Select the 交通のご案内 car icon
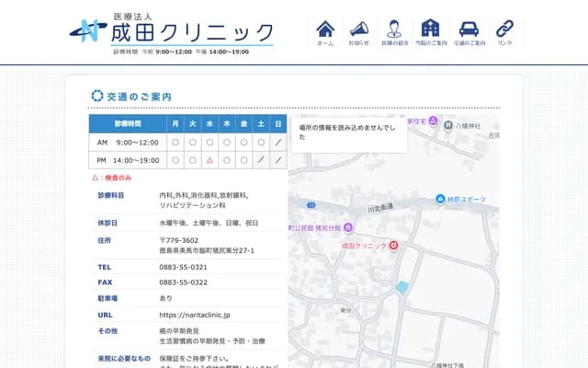Screen dimensions: 588x368 pyautogui.click(x=469, y=29)
